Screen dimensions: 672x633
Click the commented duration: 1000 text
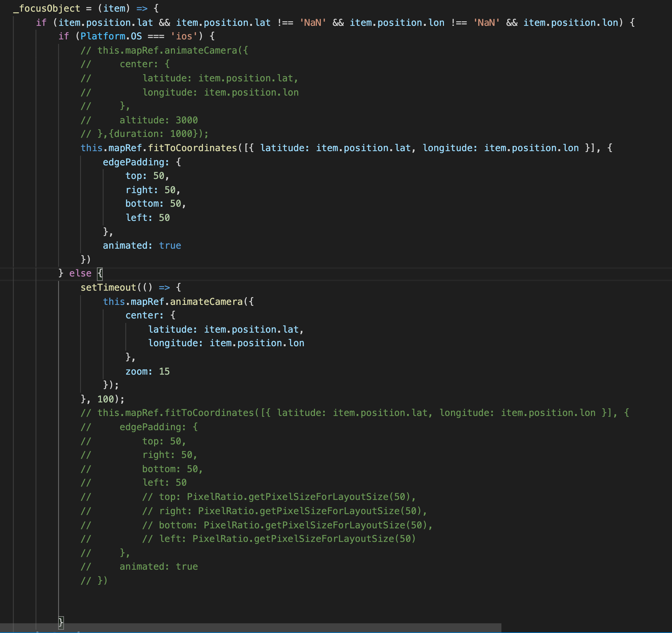153,134
